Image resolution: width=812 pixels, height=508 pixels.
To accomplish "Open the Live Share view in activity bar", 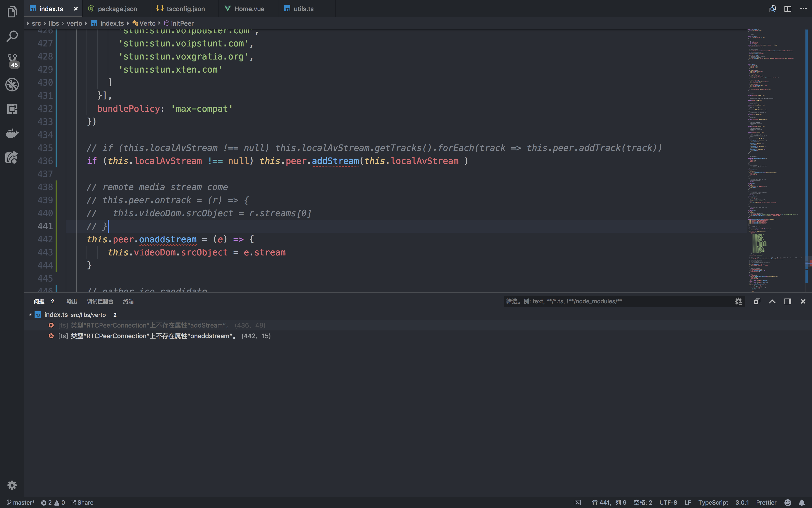I will [x=12, y=157].
